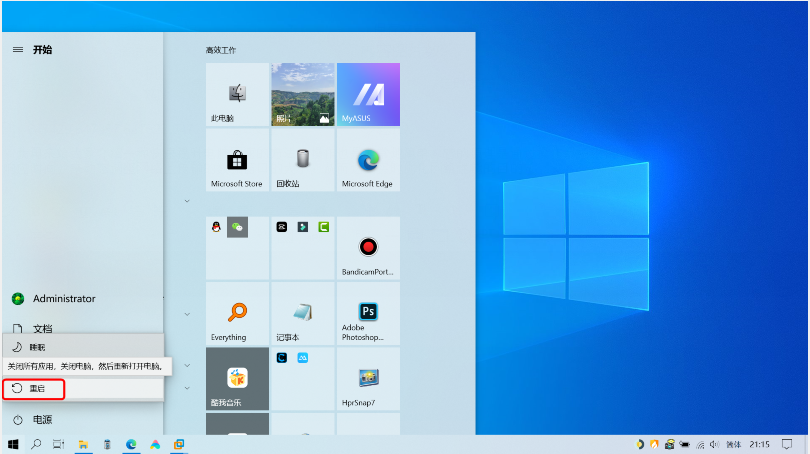The image size is (810, 454).
Task: Open the HprSnap7 tile
Action: pyautogui.click(x=368, y=379)
